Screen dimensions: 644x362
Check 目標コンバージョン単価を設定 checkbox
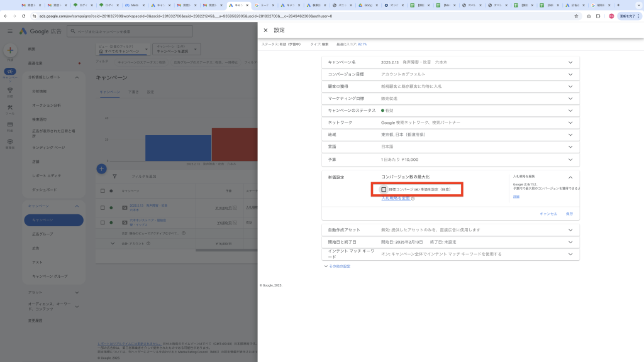pos(384,189)
